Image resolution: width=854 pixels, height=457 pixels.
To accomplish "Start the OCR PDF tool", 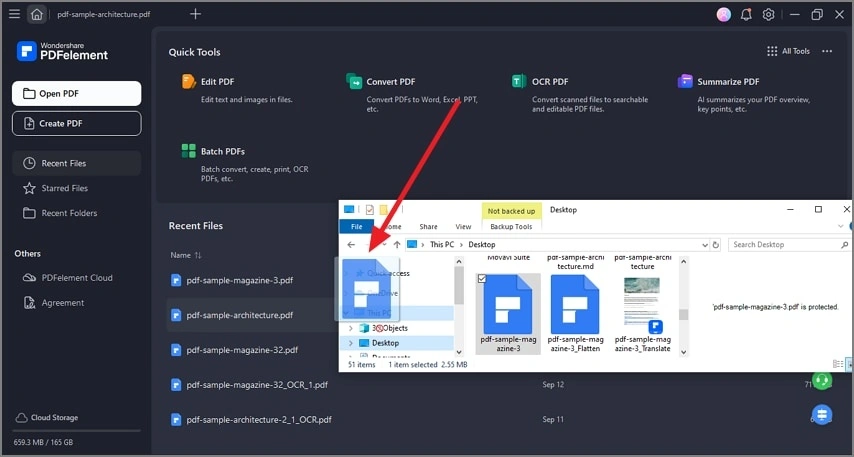I will tap(549, 81).
